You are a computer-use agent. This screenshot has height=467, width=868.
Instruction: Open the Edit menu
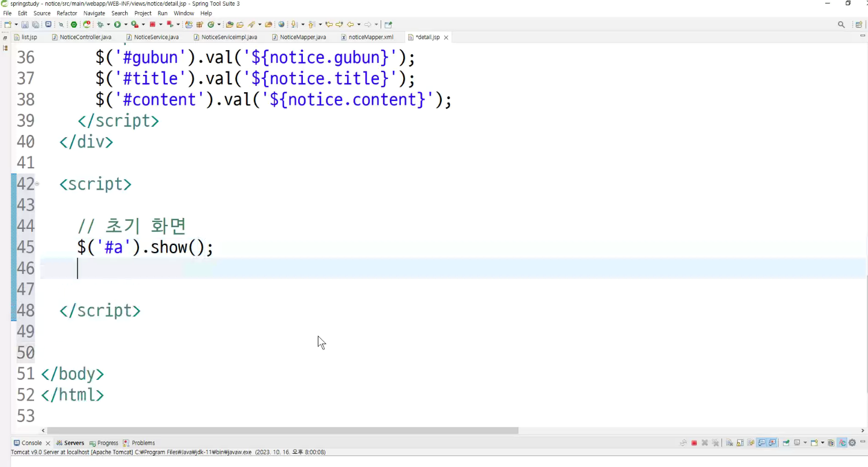22,13
